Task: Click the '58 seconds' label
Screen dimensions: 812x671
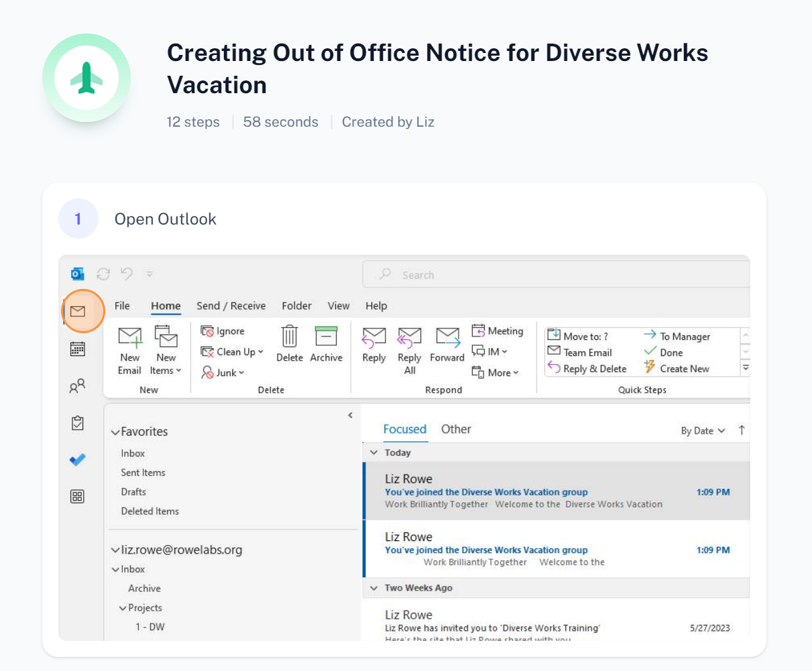Action: (x=281, y=122)
